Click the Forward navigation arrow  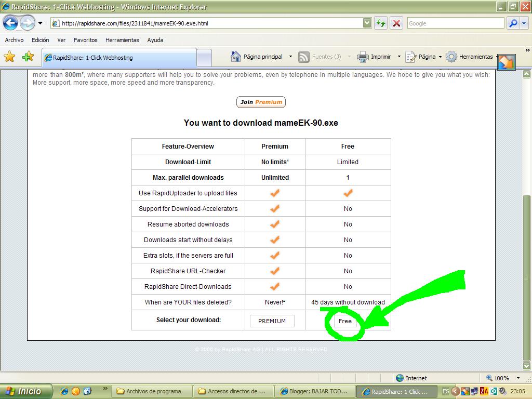(x=27, y=23)
